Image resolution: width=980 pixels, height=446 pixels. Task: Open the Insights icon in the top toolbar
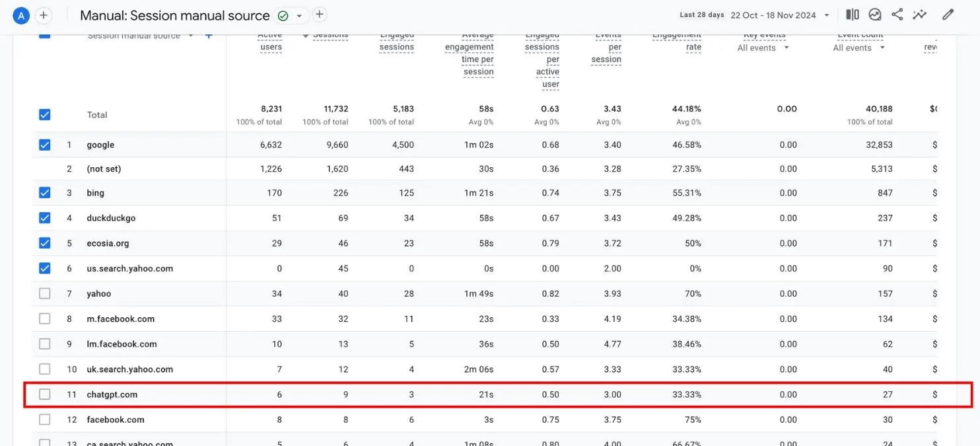(875, 15)
